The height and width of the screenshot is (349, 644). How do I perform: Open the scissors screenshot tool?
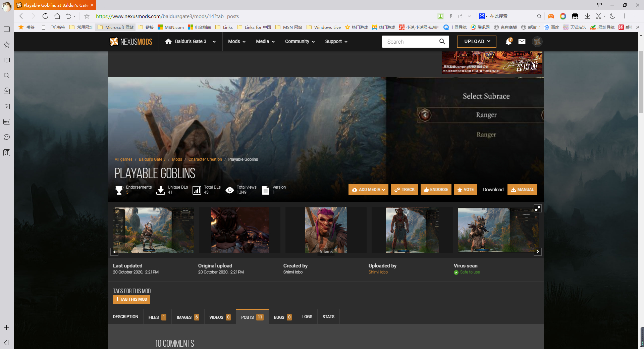[x=598, y=16]
